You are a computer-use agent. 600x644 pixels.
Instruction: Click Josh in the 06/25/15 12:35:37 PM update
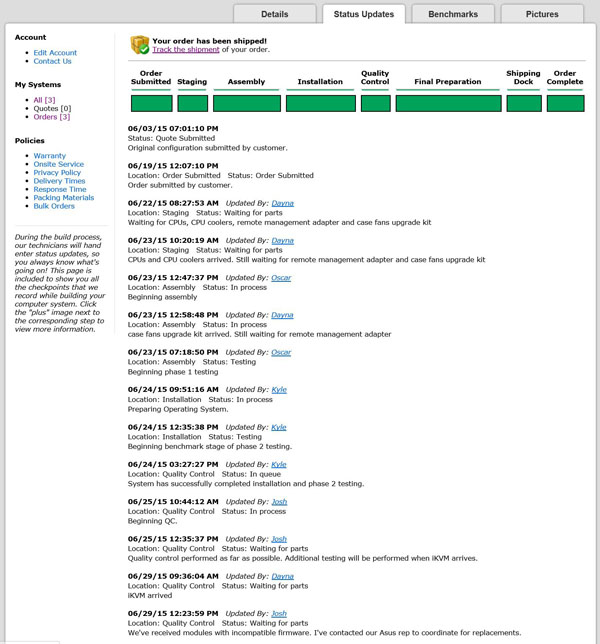(x=279, y=539)
